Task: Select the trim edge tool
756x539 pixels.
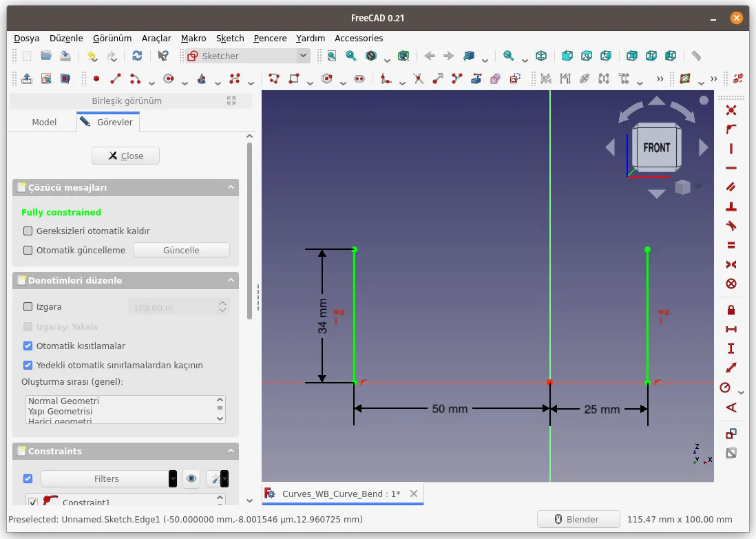Action: click(x=418, y=78)
